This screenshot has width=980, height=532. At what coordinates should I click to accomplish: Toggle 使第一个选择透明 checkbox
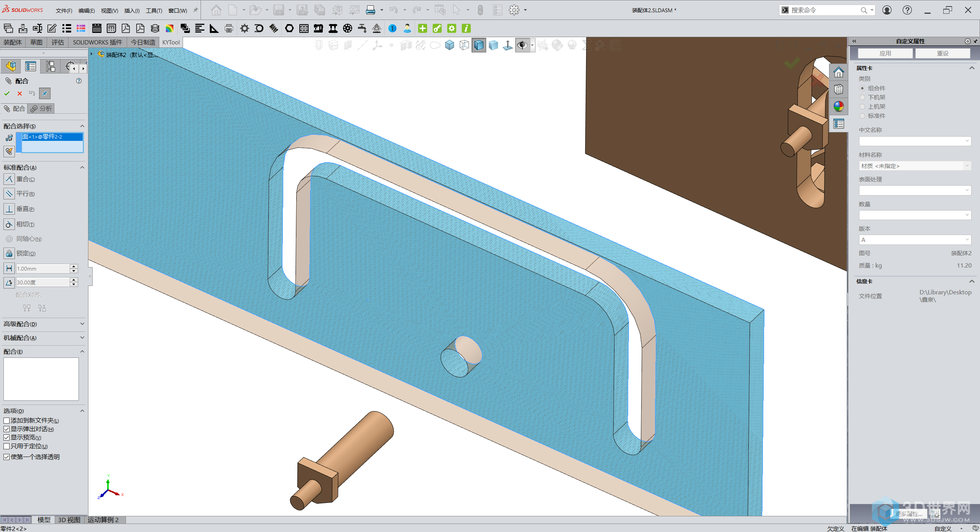click(7, 457)
